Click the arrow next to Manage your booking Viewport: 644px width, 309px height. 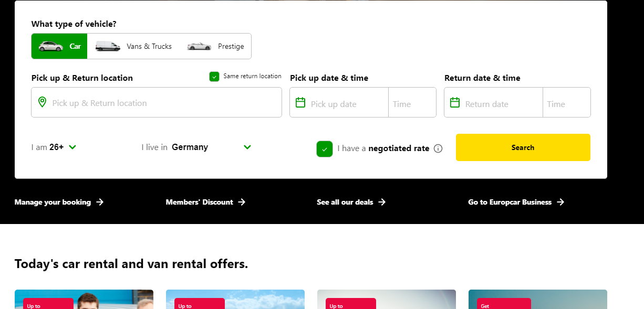click(x=100, y=202)
